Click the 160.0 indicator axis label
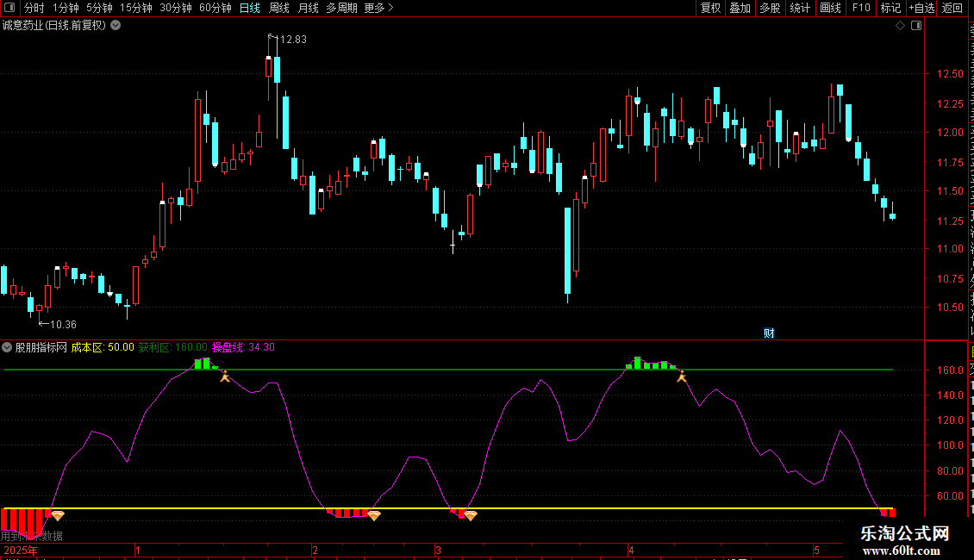 point(950,370)
